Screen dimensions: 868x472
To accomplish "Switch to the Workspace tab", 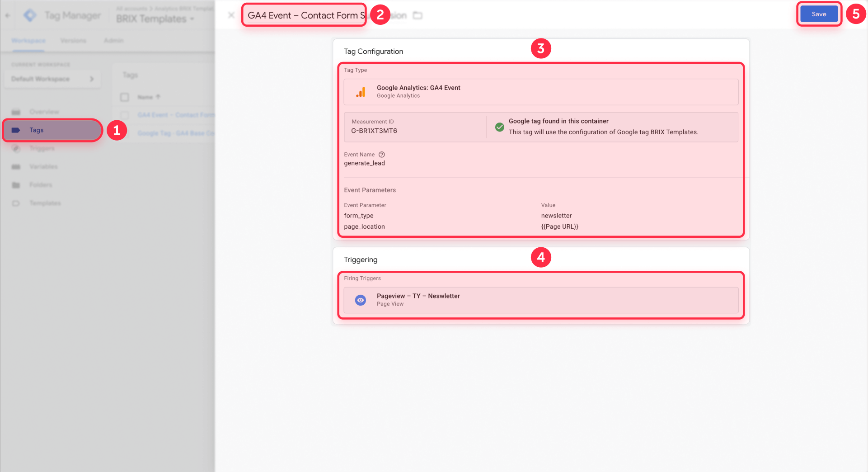I will click(28, 41).
